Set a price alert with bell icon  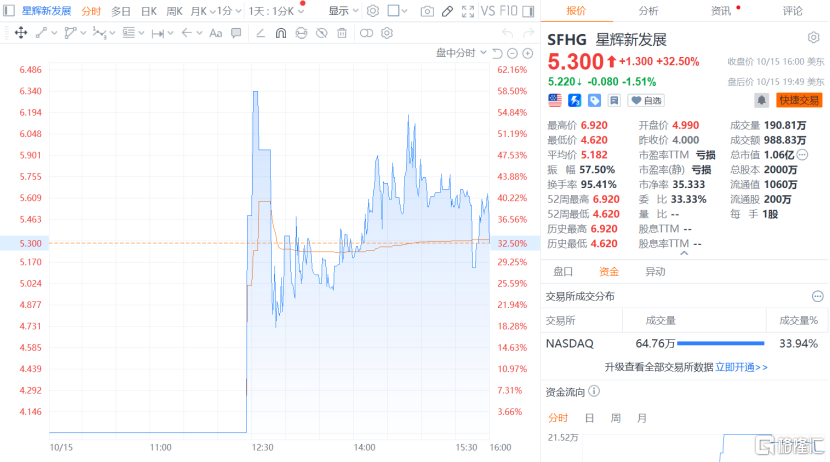(761, 100)
